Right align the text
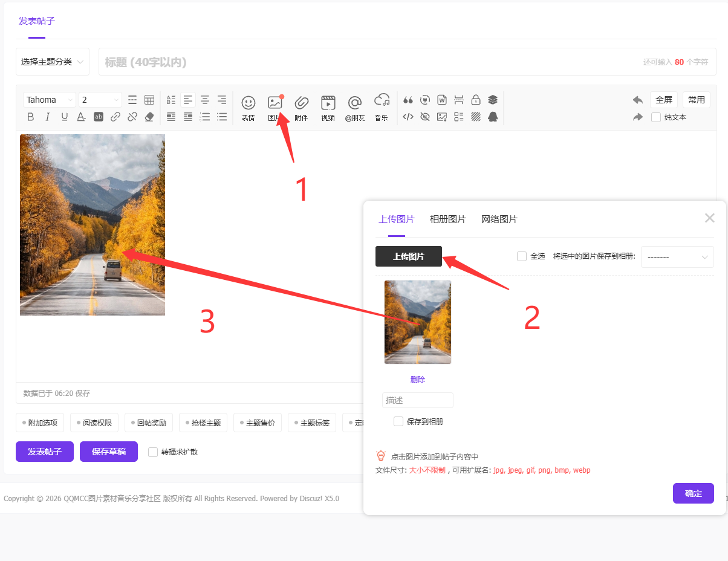 click(222, 100)
